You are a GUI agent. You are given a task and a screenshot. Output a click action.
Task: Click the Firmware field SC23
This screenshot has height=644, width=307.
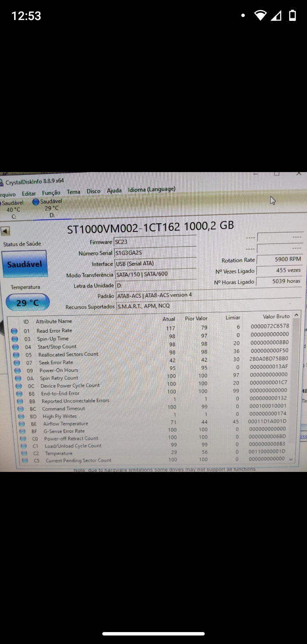point(155,241)
